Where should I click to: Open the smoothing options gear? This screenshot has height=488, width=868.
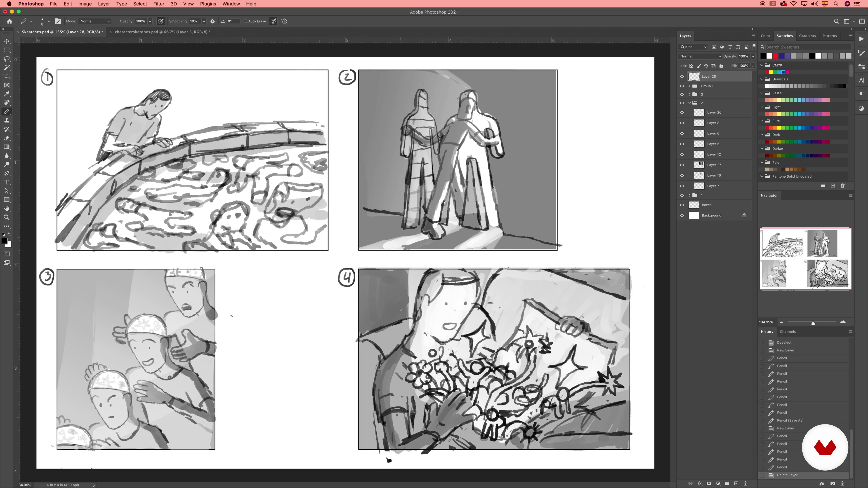[213, 21]
